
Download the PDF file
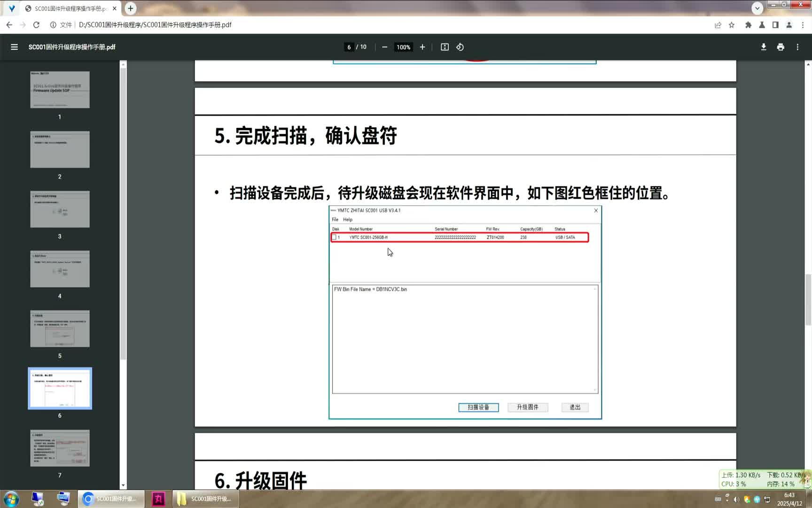pos(763,47)
